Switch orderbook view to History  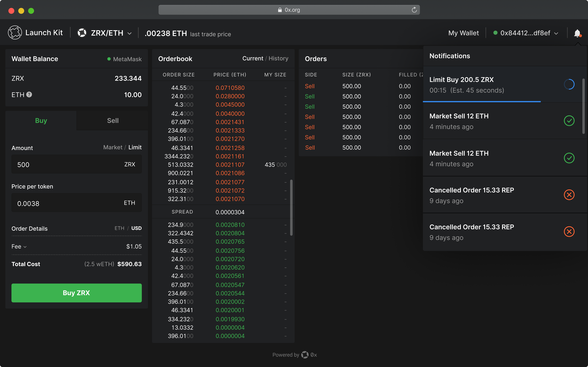tap(278, 58)
